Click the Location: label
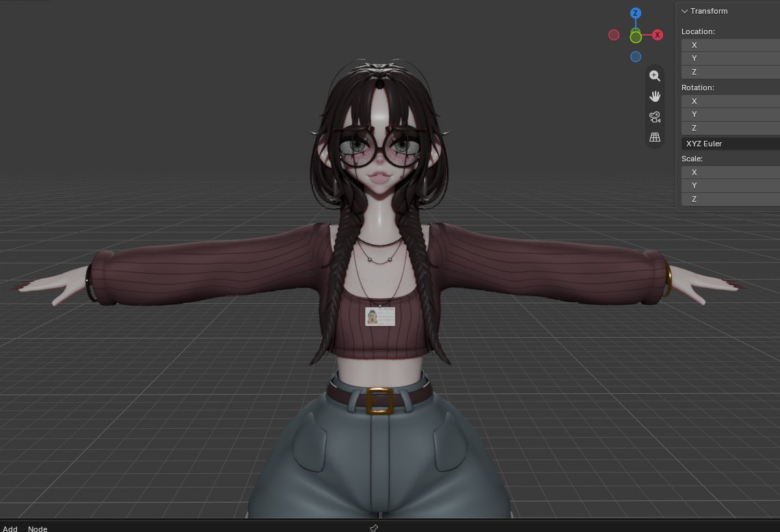 point(698,31)
